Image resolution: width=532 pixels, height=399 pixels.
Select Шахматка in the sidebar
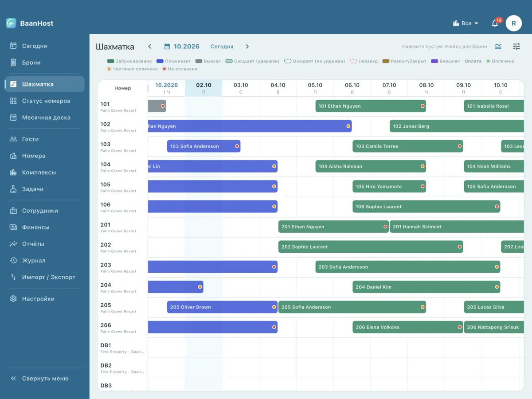44,84
